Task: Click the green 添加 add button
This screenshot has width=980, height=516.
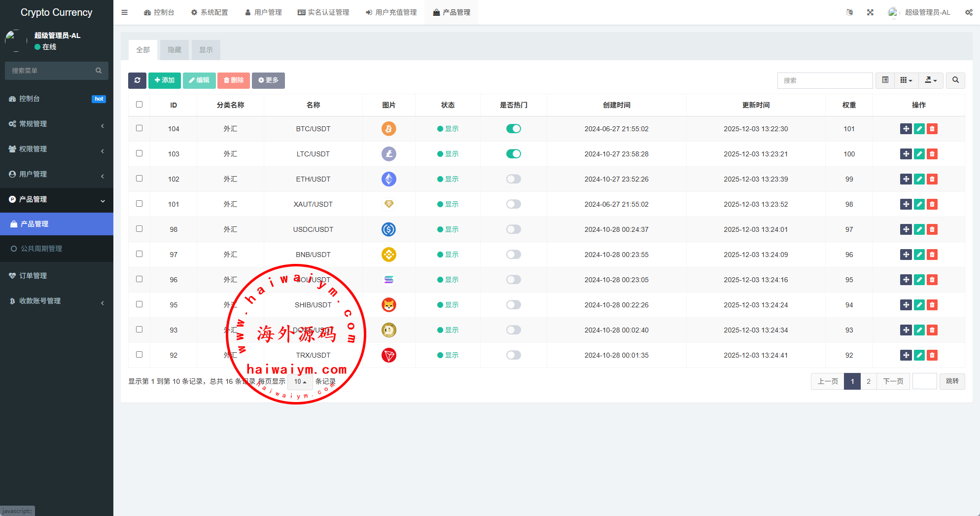Action: [165, 80]
